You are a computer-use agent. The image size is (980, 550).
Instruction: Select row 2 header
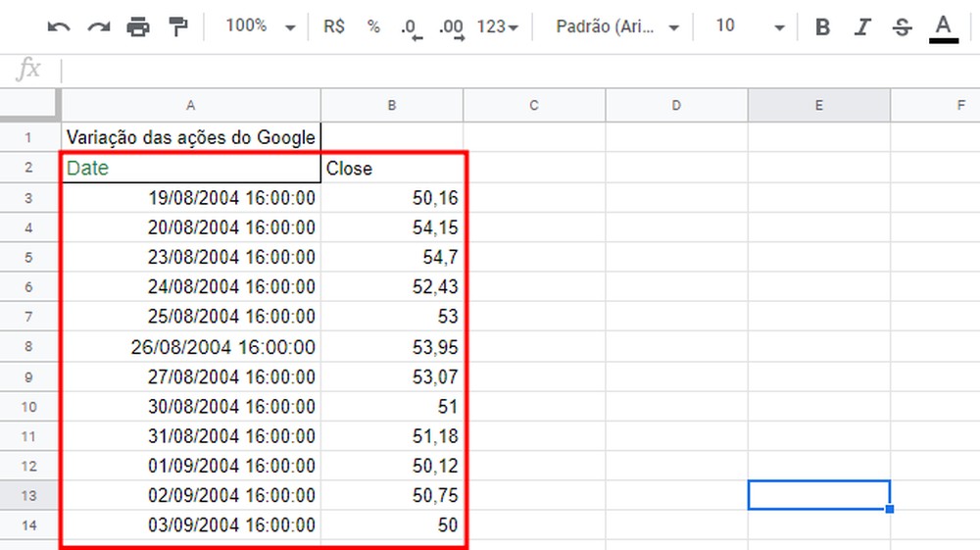(29, 168)
